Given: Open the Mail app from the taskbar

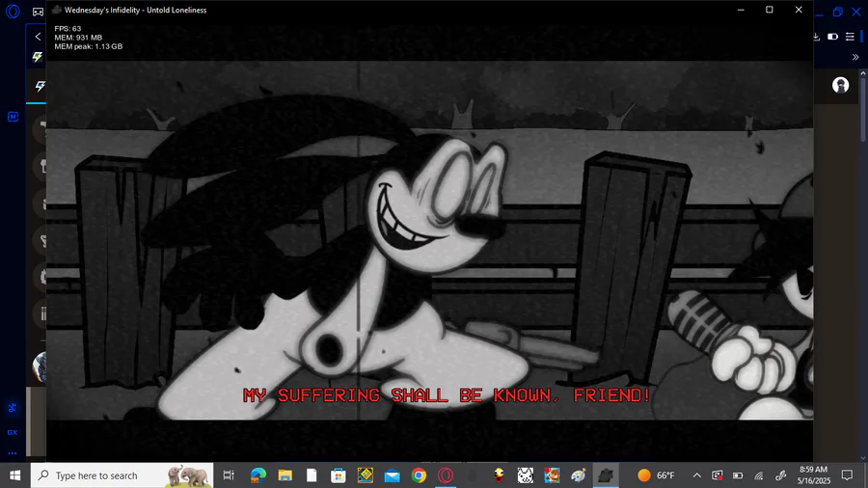Looking at the screenshot, I should click(392, 475).
